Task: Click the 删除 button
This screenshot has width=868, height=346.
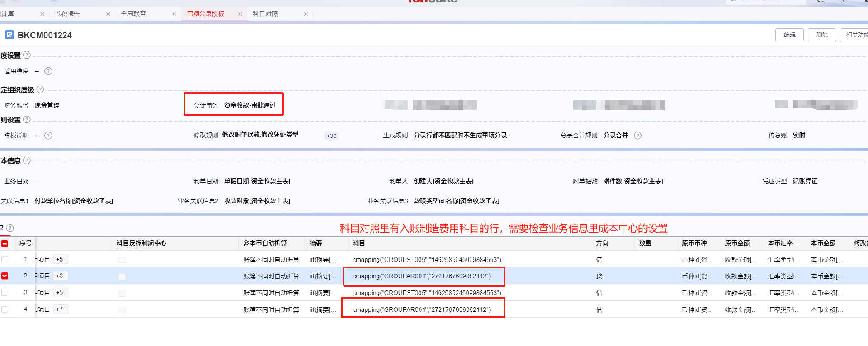Action: [822, 35]
